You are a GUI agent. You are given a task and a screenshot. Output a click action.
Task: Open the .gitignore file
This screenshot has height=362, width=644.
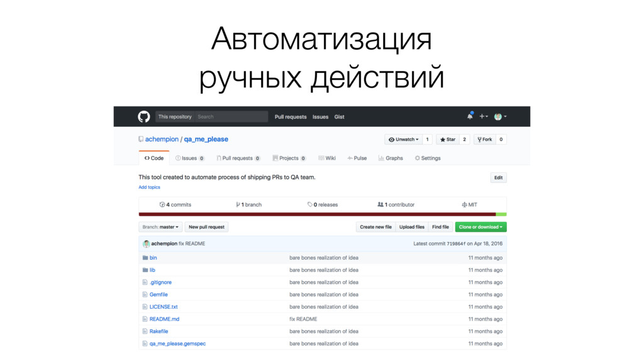[160, 282]
